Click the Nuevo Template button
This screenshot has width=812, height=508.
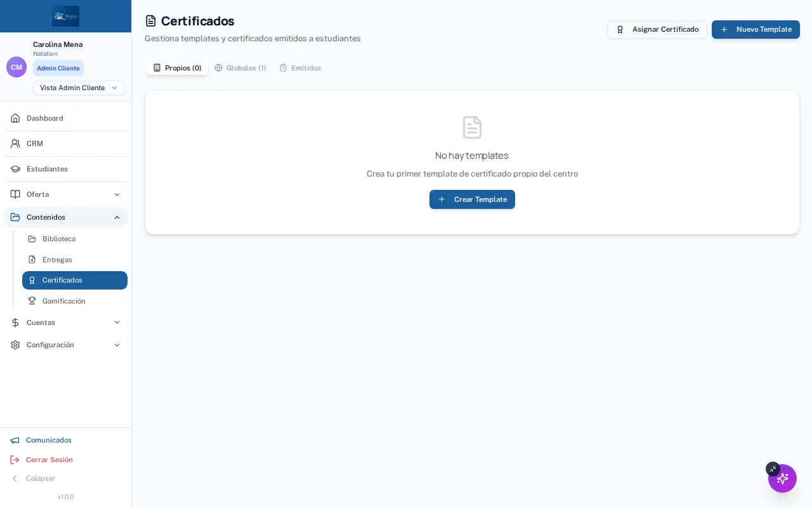coord(756,29)
